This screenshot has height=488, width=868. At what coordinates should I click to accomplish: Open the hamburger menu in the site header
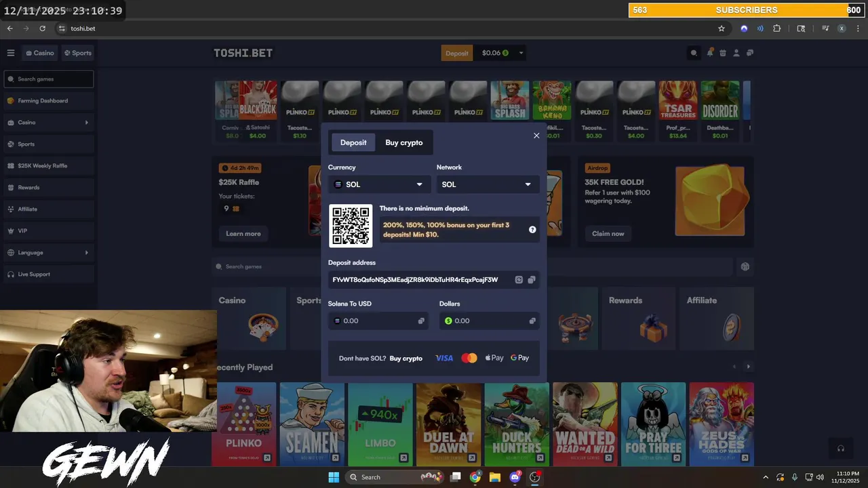(11, 53)
